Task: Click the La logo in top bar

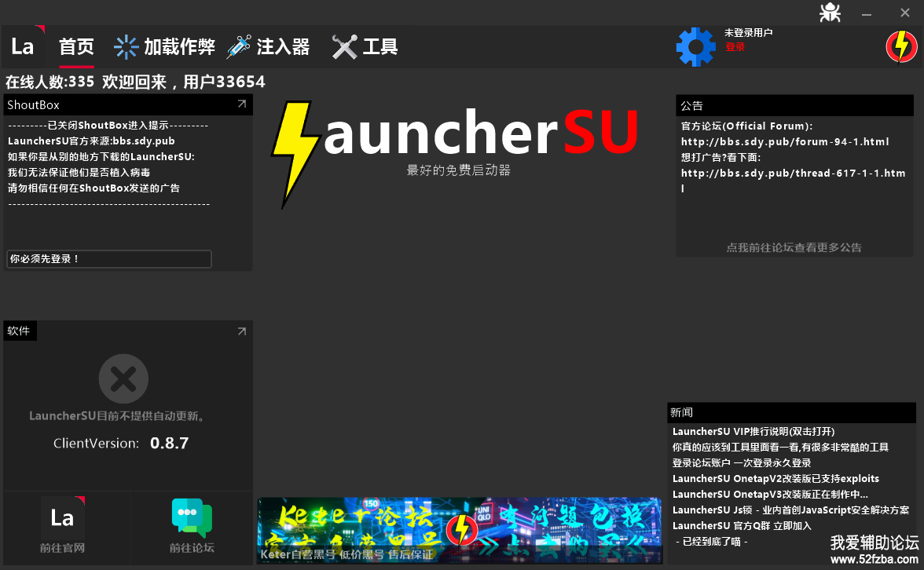Action: click(24, 46)
